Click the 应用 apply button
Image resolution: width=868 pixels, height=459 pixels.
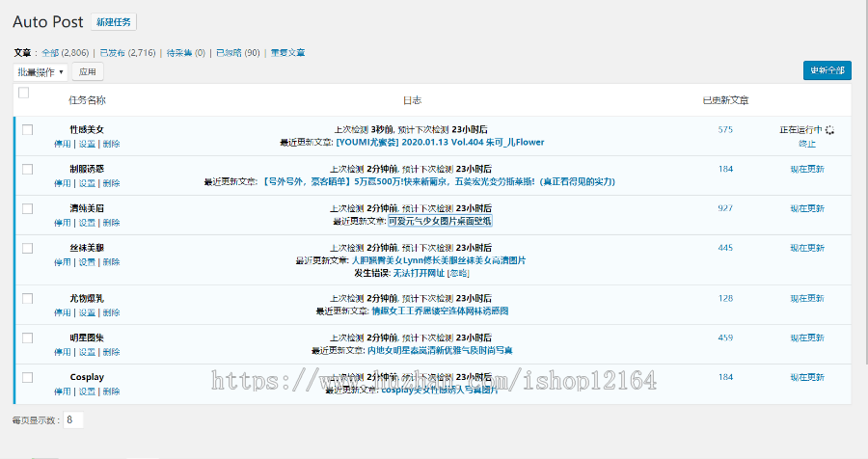pyautogui.click(x=88, y=72)
